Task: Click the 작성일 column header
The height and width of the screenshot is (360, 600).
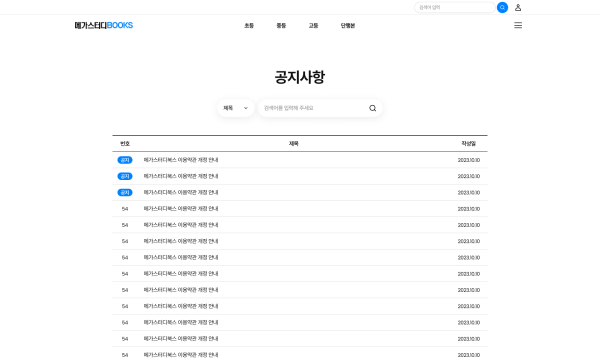Action: tap(468, 143)
